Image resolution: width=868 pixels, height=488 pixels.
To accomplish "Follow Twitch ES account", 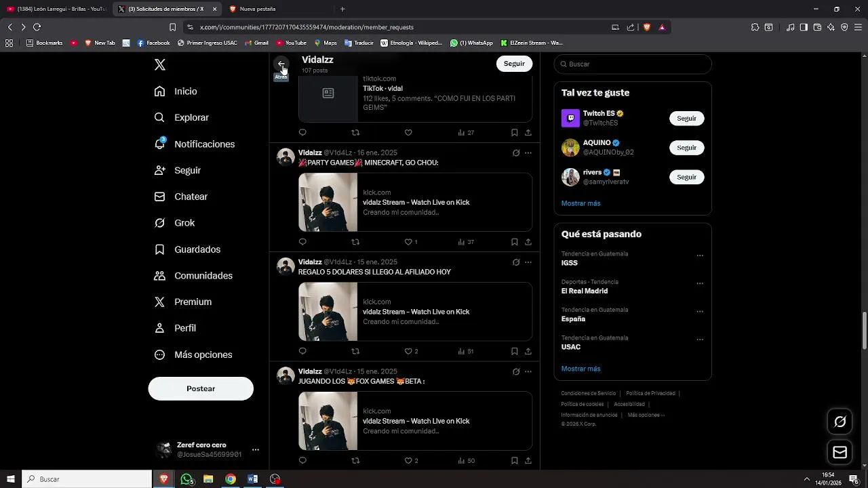I will (x=686, y=118).
